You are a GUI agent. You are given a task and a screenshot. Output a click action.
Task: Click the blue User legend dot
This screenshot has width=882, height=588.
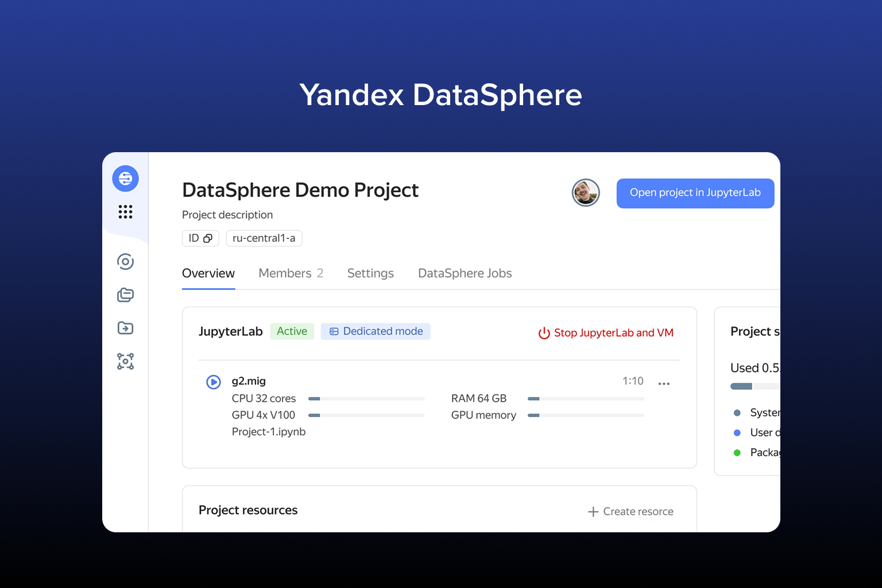(x=737, y=433)
